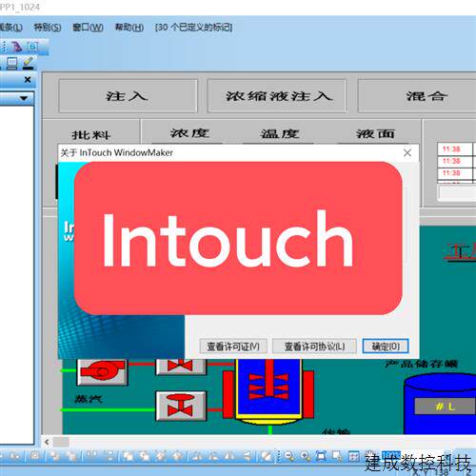Select the 批料 label
Screen dimensions: 476x476
click(x=91, y=135)
